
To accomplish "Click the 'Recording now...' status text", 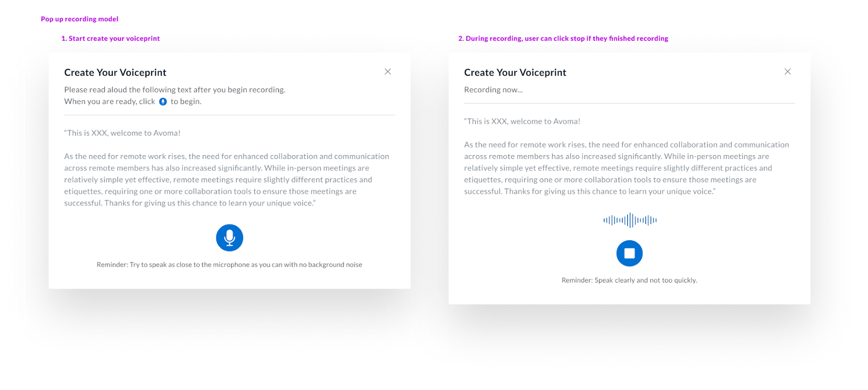I will [493, 90].
